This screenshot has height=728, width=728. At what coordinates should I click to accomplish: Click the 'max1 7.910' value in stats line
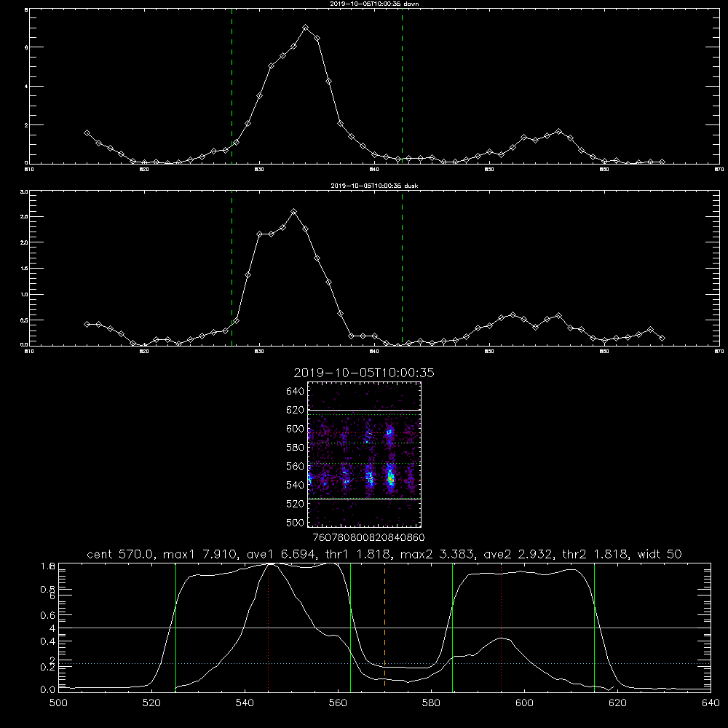[x=202, y=554]
